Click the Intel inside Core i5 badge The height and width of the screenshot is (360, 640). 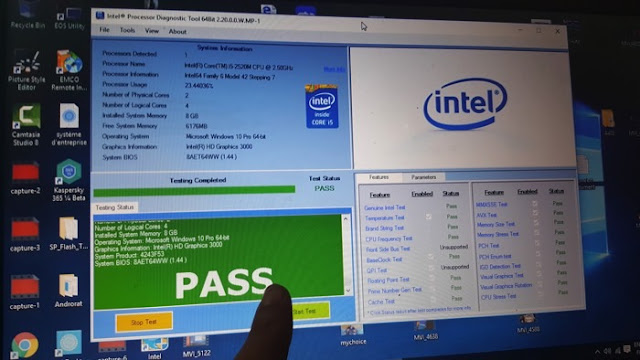coord(322,106)
